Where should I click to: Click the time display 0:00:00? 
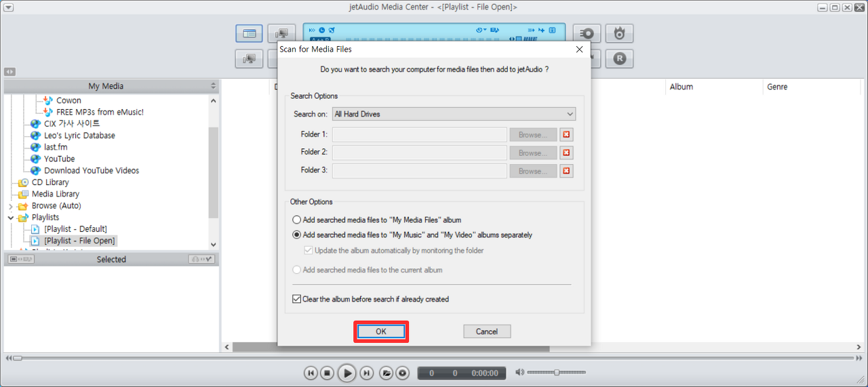[486, 373]
